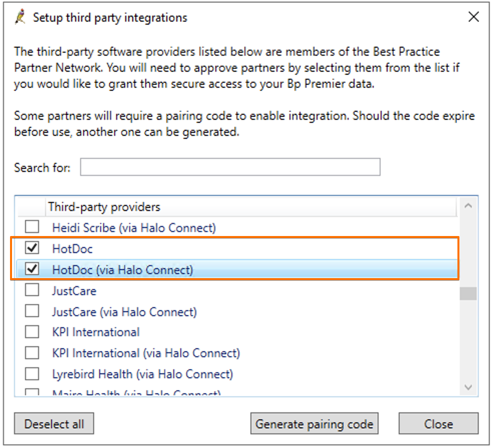Image resolution: width=493 pixels, height=448 pixels.
Task: Click Generate pairing code
Action: coord(314,423)
